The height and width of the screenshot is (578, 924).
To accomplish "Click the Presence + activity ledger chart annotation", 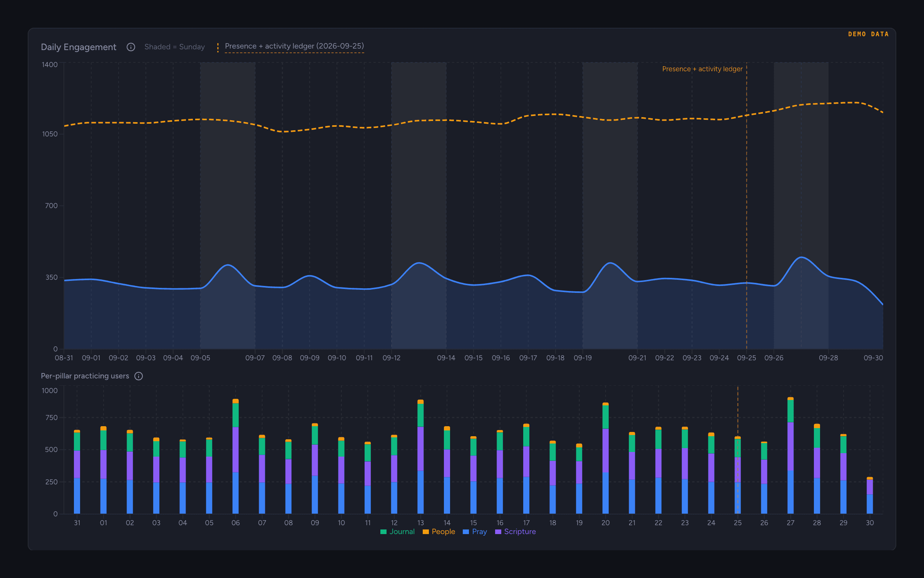I will (702, 69).
